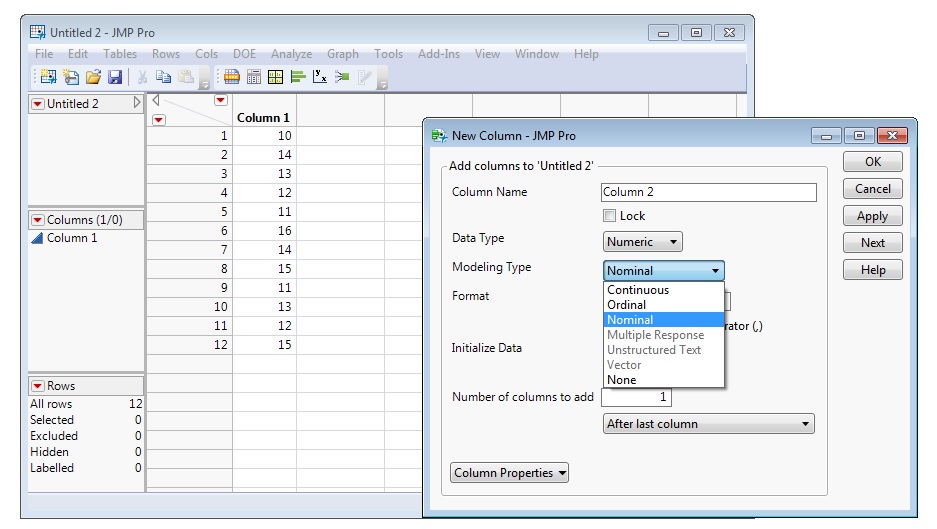
Task: Open the Add-Ins menu
Action: coord(439,54)
